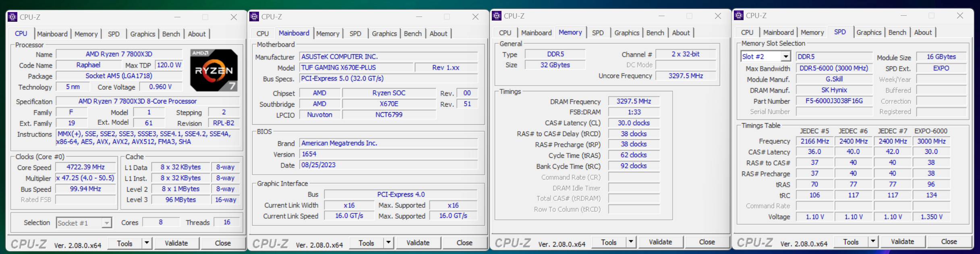This screenshot has height=254, width=980.
Task: Click the Threads value 16
Action: click(x=227, y=222)
